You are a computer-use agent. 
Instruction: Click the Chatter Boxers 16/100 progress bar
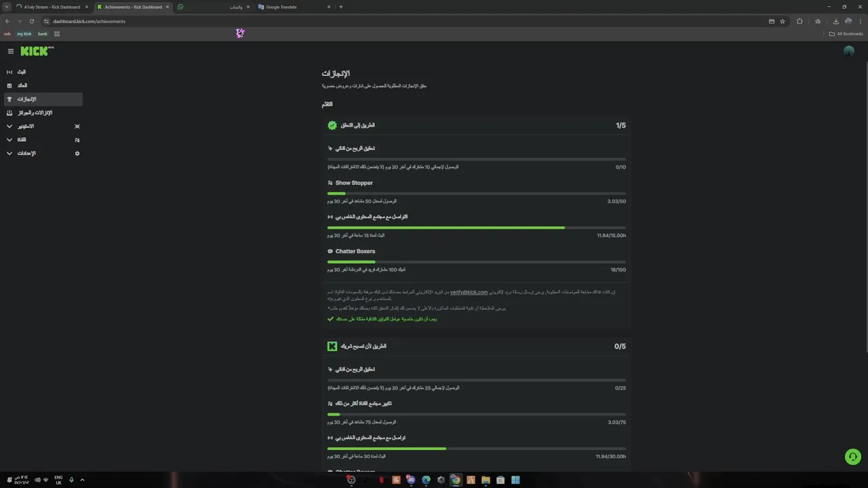(x=476, y=262)
